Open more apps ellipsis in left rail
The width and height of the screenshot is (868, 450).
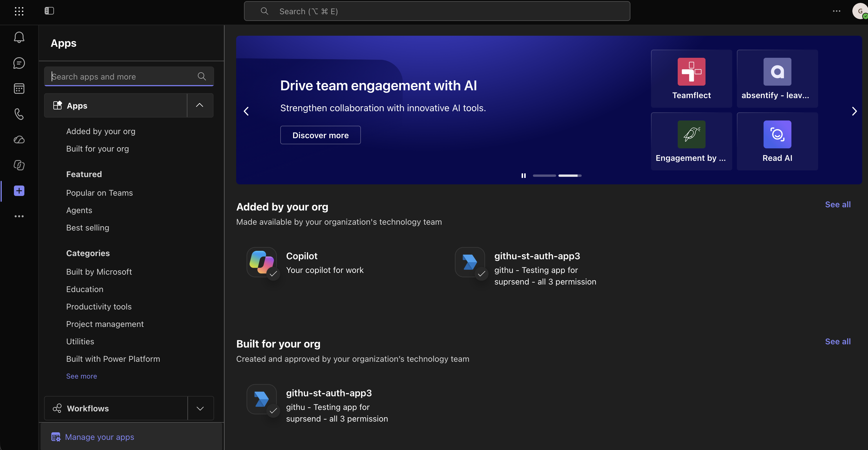(x=19, y=216)
